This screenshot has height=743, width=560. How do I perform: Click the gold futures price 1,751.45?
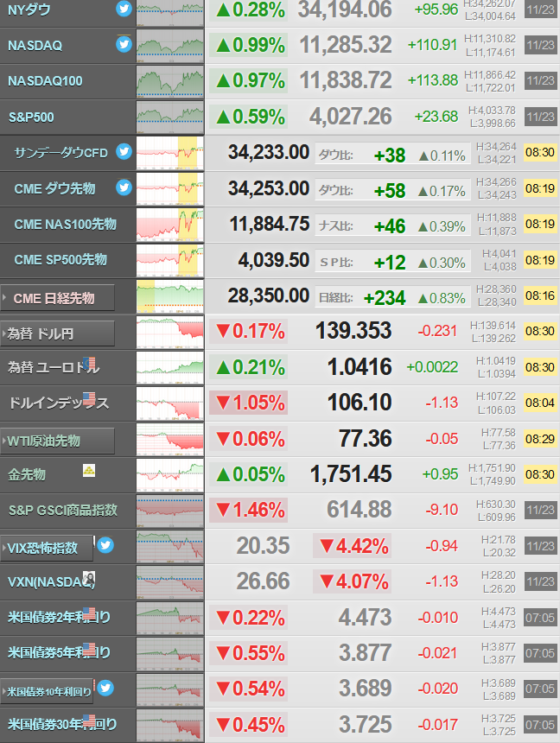point(351,473)
